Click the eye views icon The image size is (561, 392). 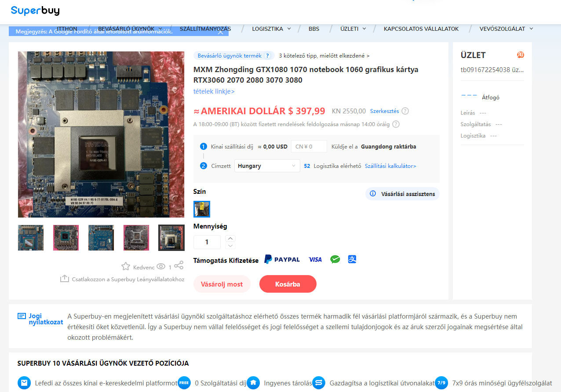click(161, 266)
